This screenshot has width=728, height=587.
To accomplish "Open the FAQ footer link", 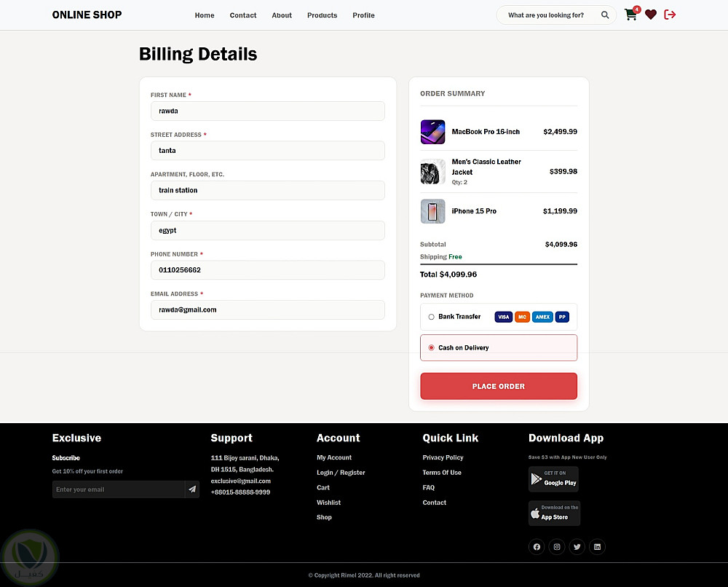I will point(429,488).
